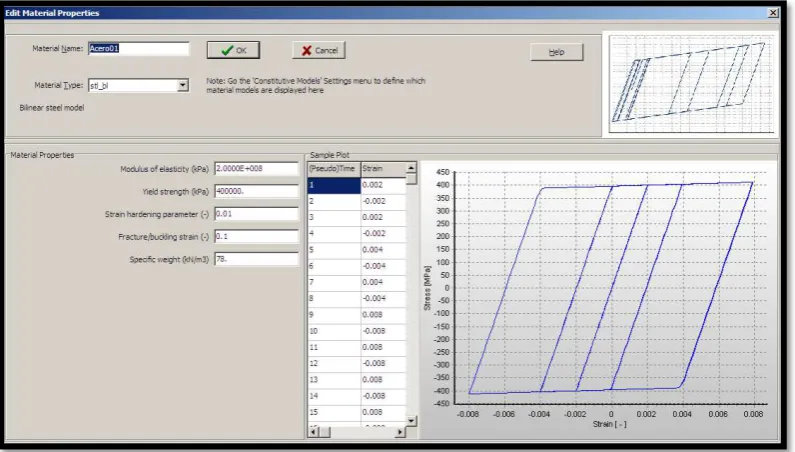
Task: Edit the Modulus of elasticity field
Action: (257, 168)
